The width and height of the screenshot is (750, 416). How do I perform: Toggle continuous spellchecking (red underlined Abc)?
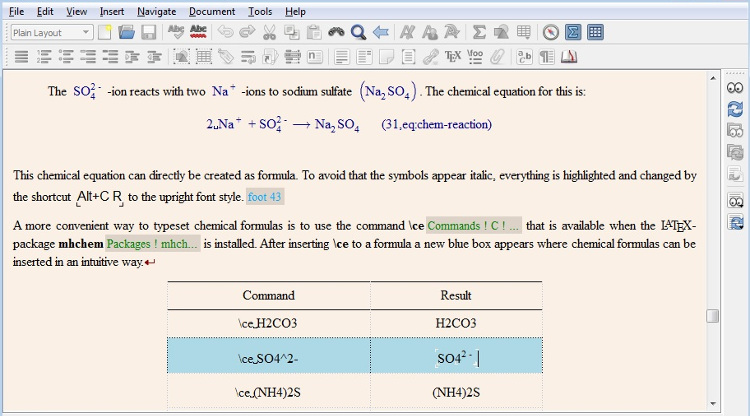[199, 33]
